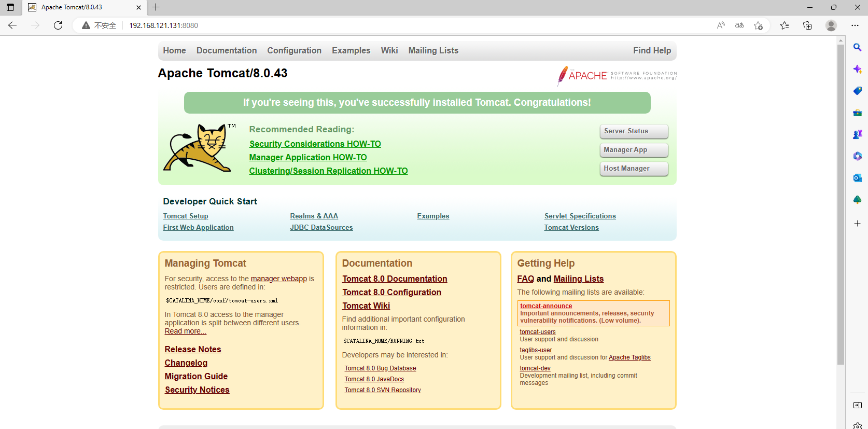Click the browser back arrow
The image size is (868, 429).
point(12,25)
